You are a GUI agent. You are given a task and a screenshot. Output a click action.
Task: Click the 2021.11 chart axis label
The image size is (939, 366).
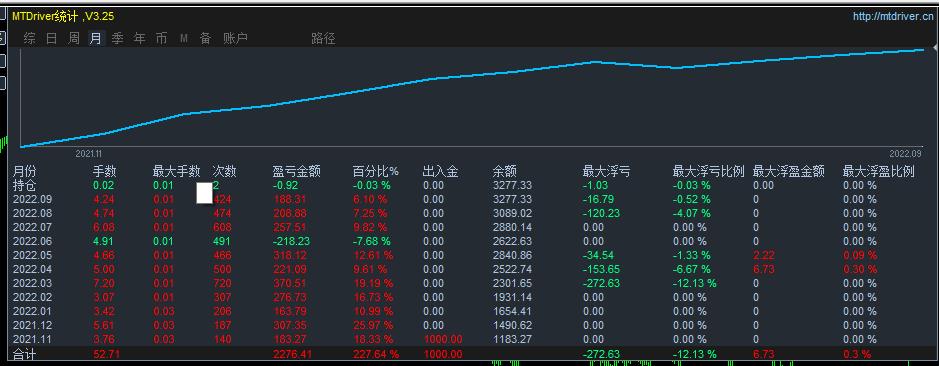pyautogui.click(x=89, y=154)
